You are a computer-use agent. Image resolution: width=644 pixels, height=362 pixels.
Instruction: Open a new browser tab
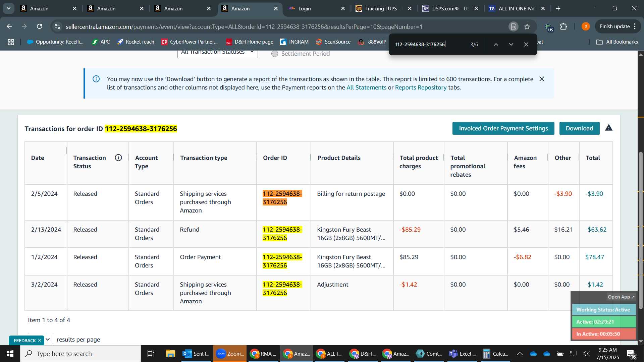(x=558, y=8)
